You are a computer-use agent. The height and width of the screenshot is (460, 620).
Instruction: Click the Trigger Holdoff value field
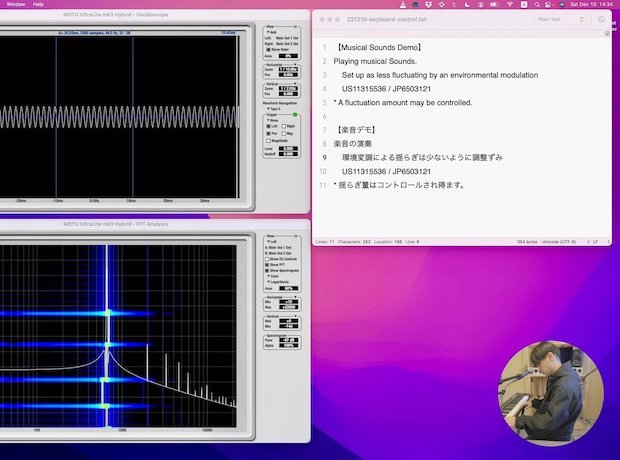point(288,153)
